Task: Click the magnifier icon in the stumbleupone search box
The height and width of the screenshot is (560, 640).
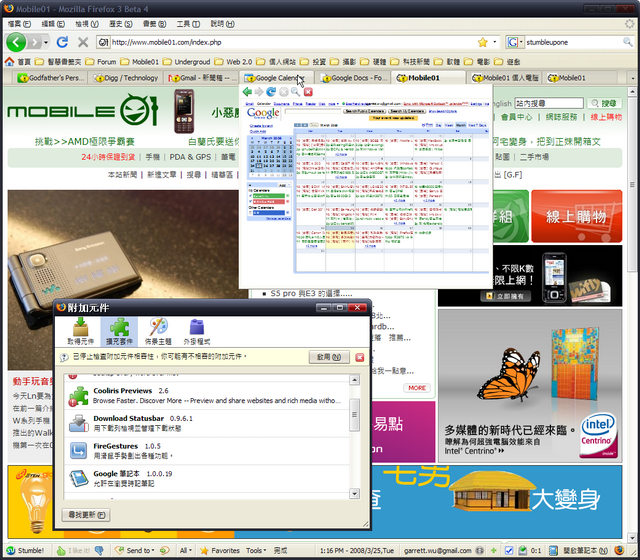Action: (x=627, y=42)
